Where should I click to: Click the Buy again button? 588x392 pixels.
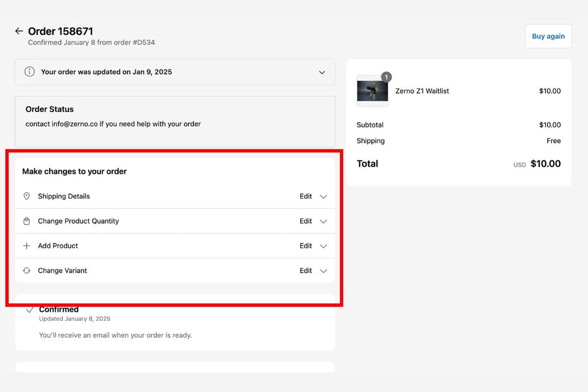coord(548,36)
